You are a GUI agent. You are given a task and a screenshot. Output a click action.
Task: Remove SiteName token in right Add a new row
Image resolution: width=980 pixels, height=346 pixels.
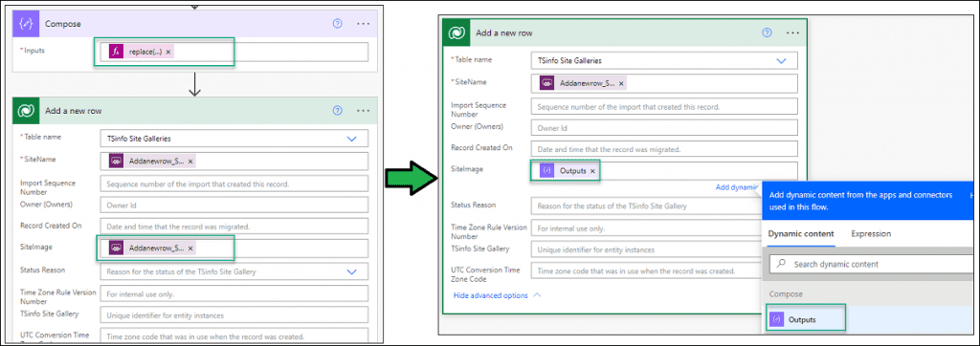(621, 83)
